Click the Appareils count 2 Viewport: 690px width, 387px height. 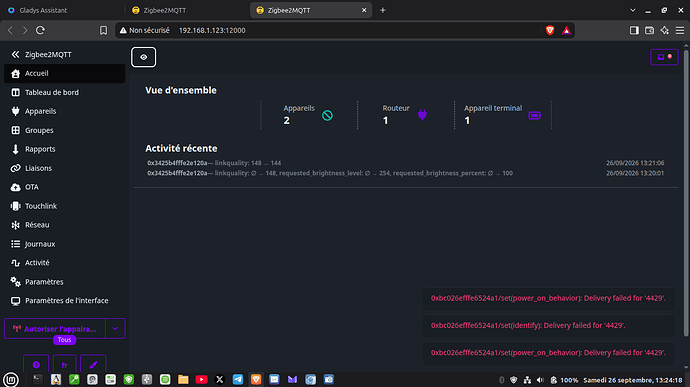click(x=286, y=121)
